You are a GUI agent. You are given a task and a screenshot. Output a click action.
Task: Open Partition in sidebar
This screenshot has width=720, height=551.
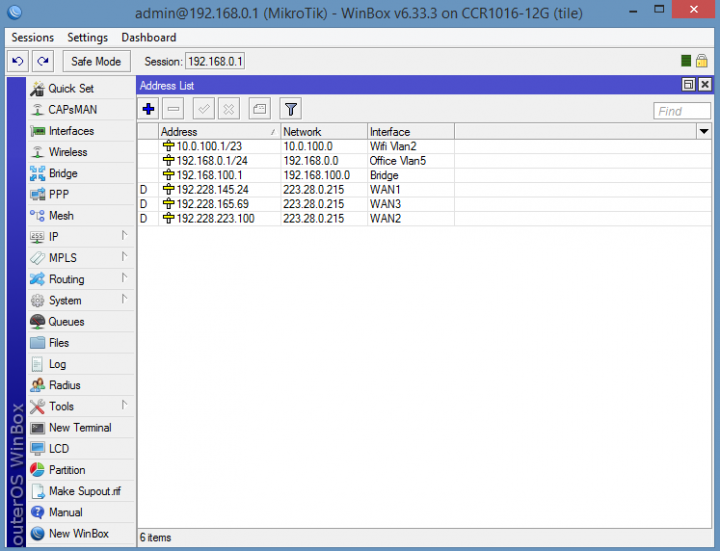81,470
